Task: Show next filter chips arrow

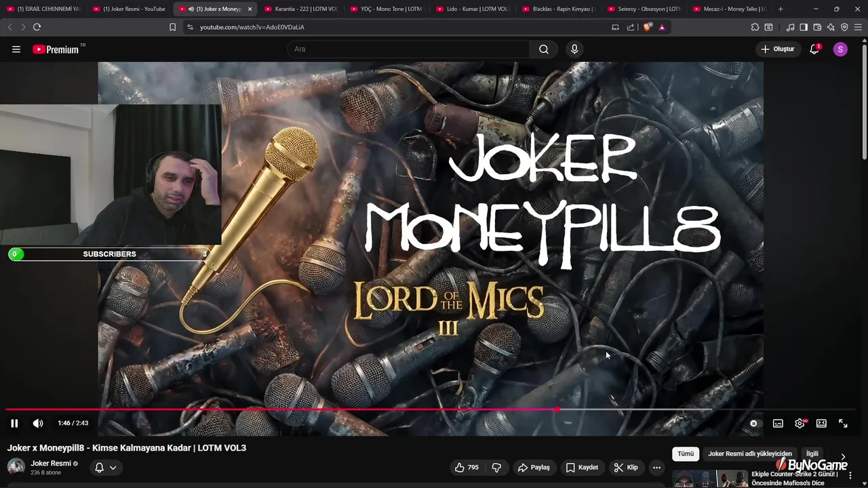Action: (x=843, y=457)
